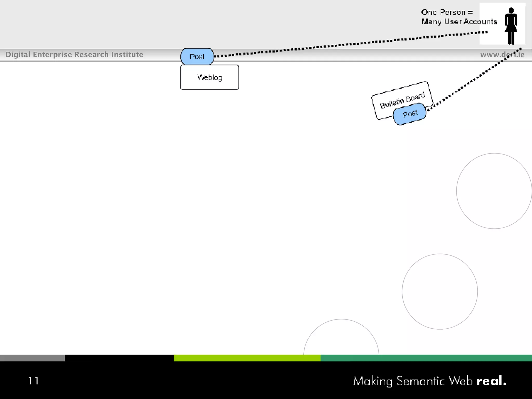Click the dark green footer bar segment

point(426,358)
